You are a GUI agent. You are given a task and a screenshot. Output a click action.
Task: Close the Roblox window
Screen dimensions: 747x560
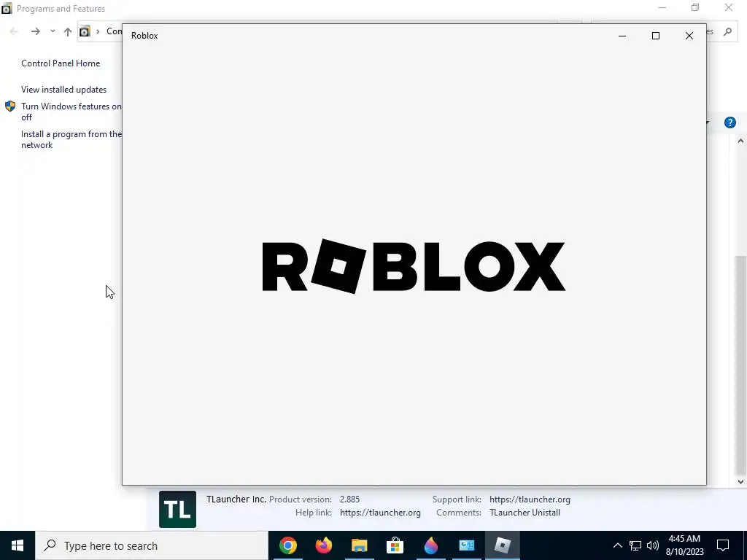tap(689, 36)
